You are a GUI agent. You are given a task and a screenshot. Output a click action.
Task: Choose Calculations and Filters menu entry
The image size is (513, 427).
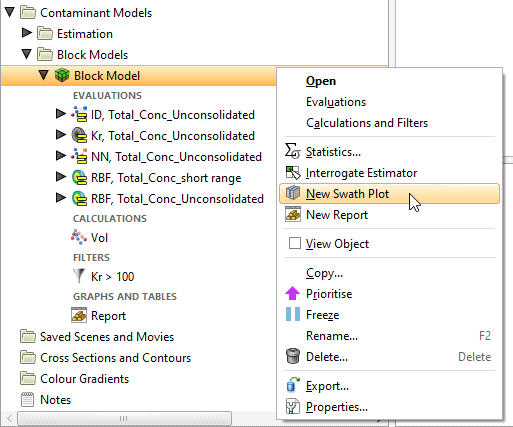click(x=367, y=123)
